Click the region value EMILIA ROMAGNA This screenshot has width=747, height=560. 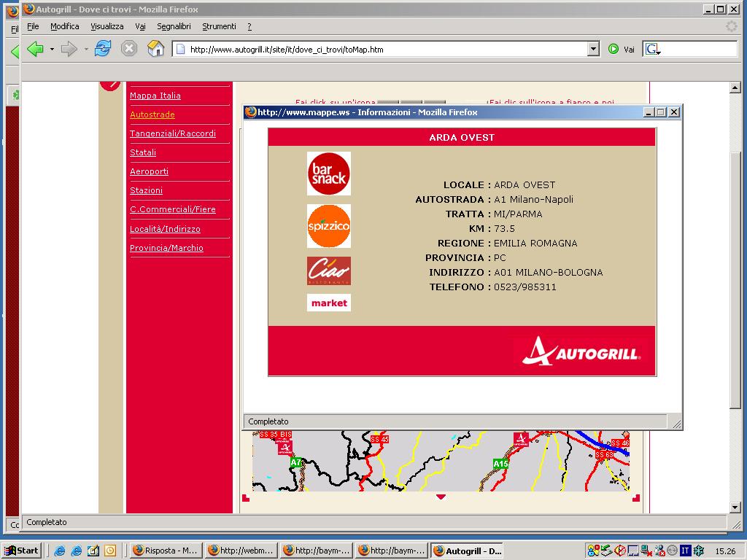pyautogui.click(x=535, y=244)
